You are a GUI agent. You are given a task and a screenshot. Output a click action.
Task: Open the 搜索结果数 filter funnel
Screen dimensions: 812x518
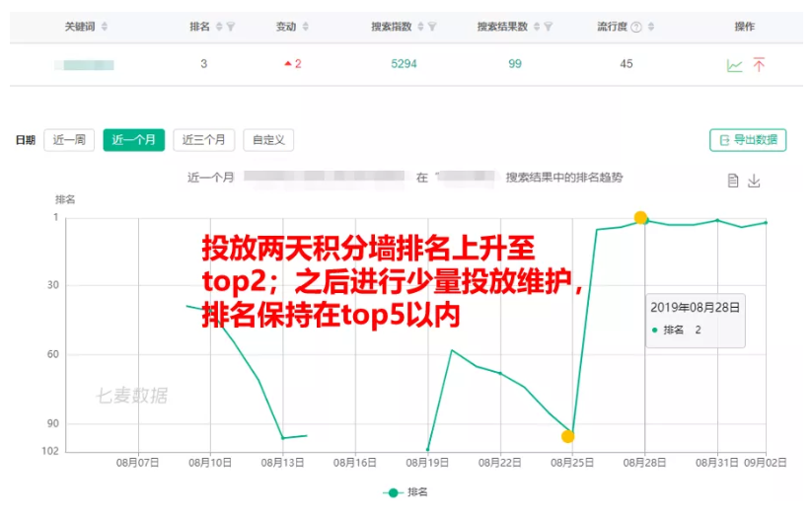pyautogui.click(x=549, y=27)
